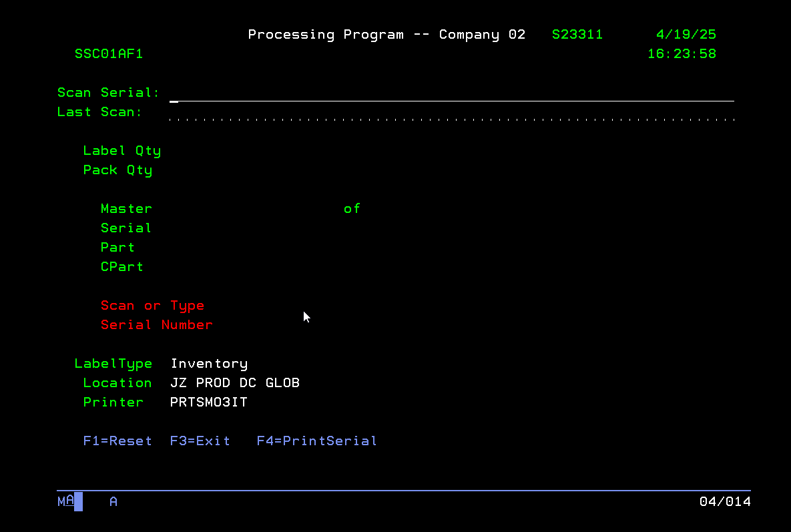Viewport: 791px width, 532px height.
Task: Click the Processing Program Company 02 title
Action: (386, 35)
